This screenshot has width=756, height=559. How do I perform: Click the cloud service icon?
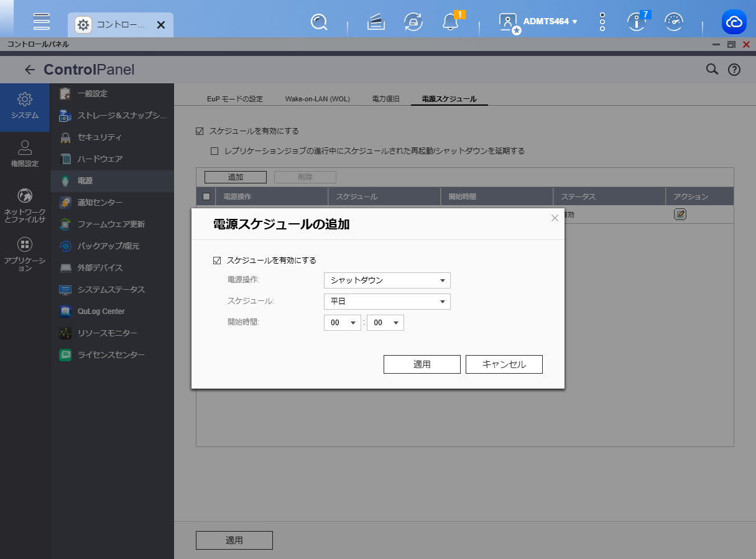(x=734, y=22)
